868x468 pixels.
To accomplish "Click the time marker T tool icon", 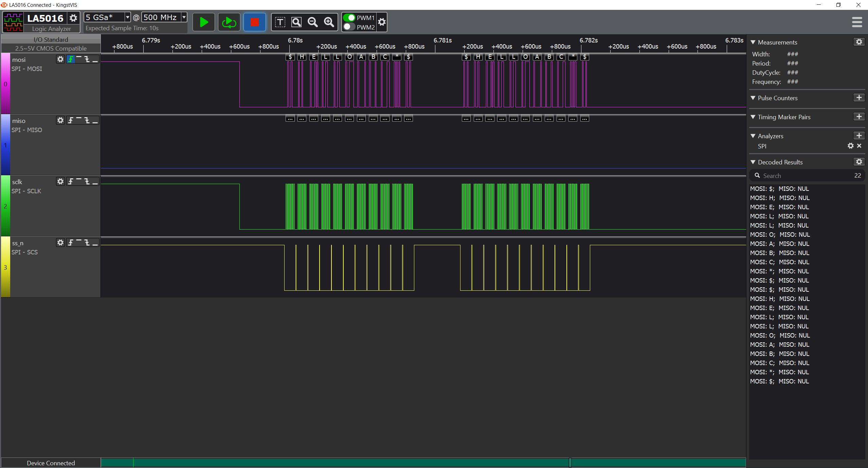I will (280, 22).
